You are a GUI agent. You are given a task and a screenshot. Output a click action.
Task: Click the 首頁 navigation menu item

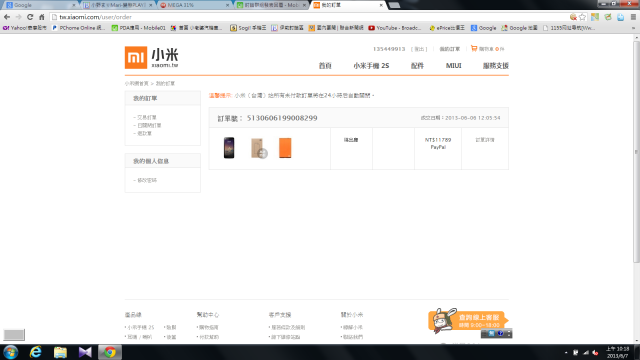tap(325, 65)
